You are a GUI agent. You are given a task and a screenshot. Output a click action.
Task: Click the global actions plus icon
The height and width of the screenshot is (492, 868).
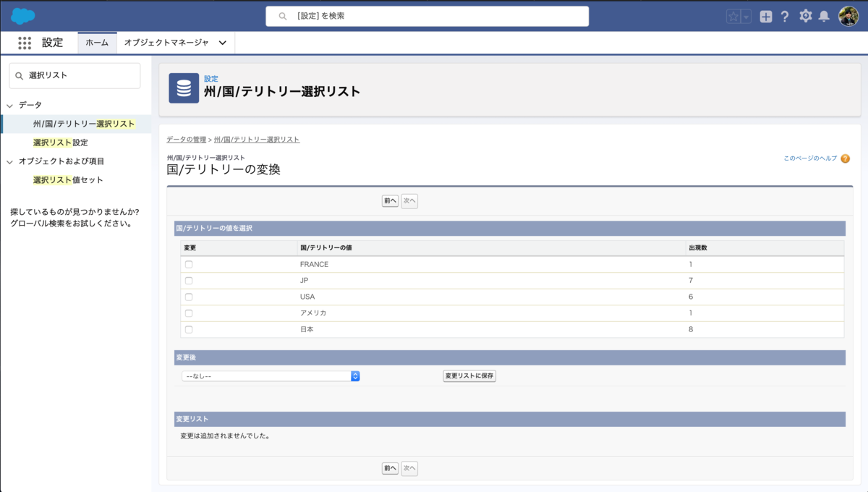pos(766,17)
